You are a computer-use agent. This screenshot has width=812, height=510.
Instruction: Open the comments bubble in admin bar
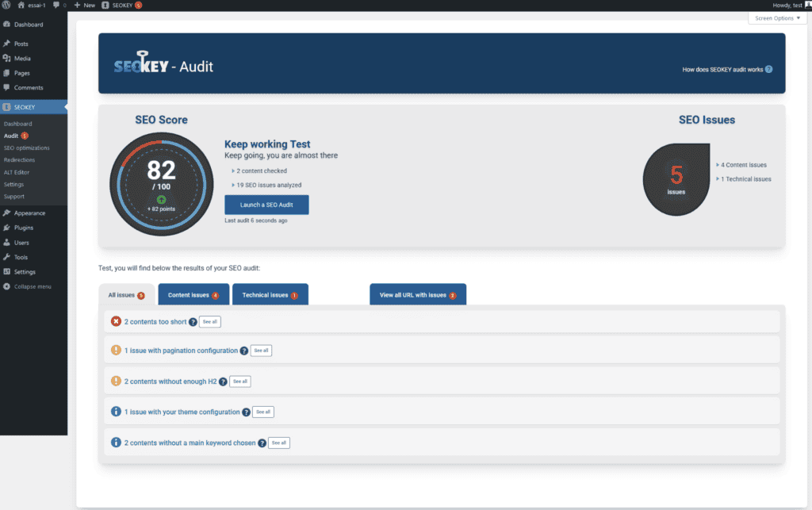point(59,5)
